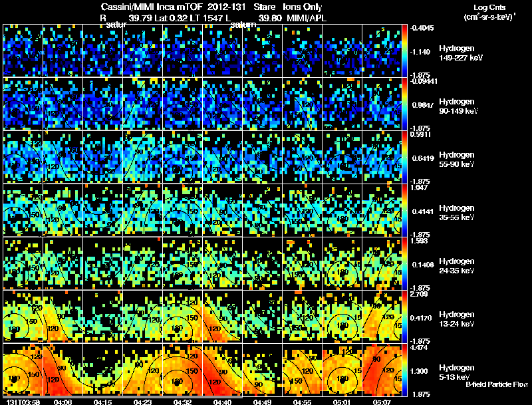Click the color bar for Hydrogen 149-227 keV

(x=404, y=50)
